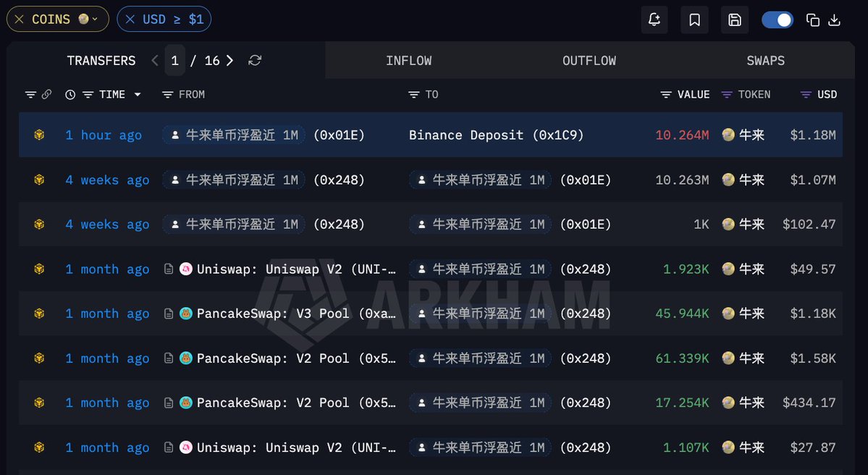Open the TO column filter
Viewport: 868px width, 475px height.
pos(413,95)
